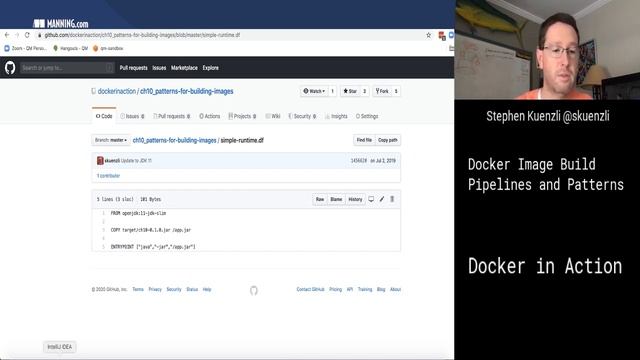This screenshot has height=360, width=640.
Task: View the watcher count next to Watch
Action: pyautogui.click(x=332, y=91)
